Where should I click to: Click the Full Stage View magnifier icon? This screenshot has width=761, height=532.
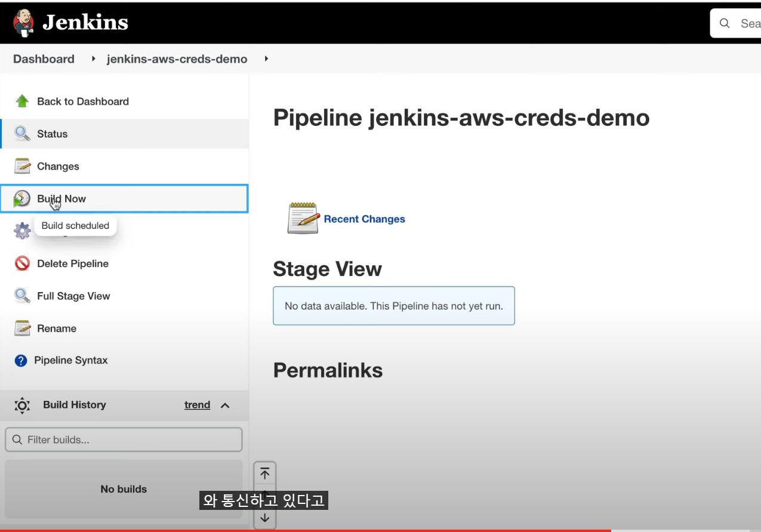22,296
